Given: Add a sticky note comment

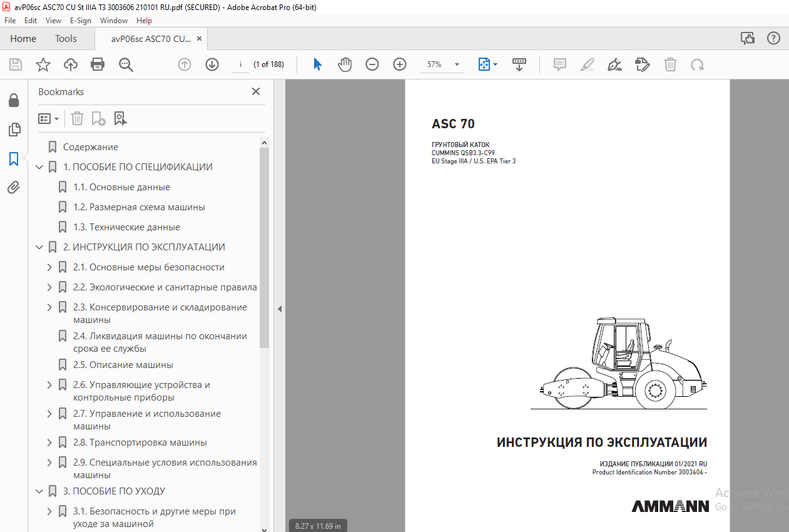Looking at the screenshot, I should coord(560,64).
